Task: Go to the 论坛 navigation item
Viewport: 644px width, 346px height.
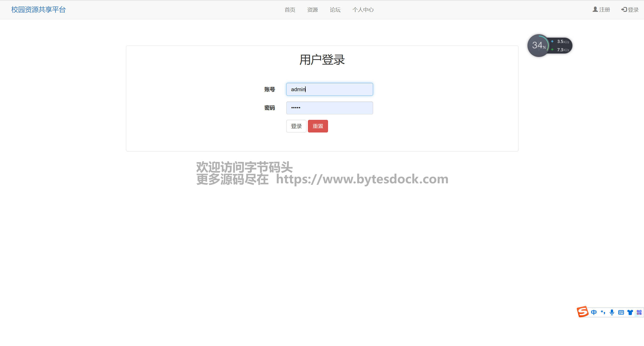Action: coord(335,10)
